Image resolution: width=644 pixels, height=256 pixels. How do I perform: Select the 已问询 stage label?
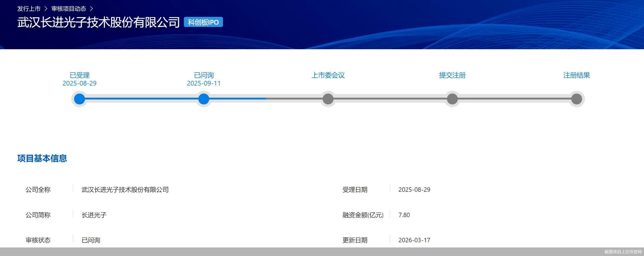[204, 75]
